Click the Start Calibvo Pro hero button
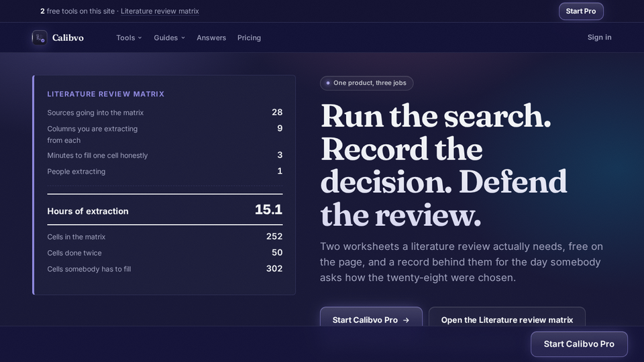Viewport: 644px width, 362px height. 371,317
